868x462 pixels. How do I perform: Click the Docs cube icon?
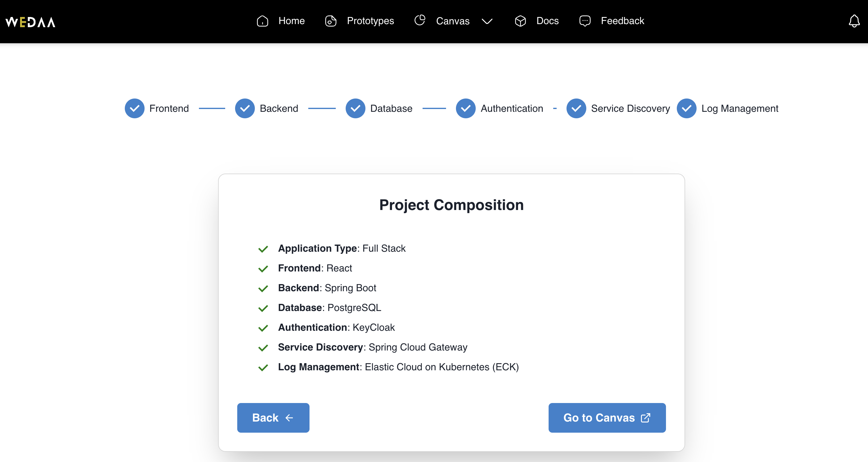coord(520,21)
